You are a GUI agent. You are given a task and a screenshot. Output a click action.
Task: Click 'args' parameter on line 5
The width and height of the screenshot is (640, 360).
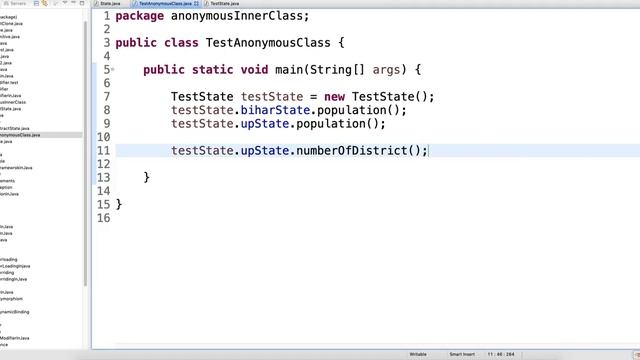(x=386, y=70)
